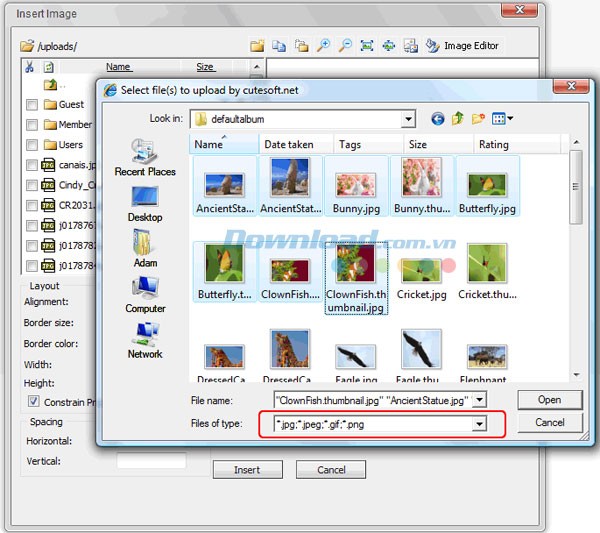Check the CR2031 file checkbox
This screenshot has width=600, height=533.
point(32,205)
